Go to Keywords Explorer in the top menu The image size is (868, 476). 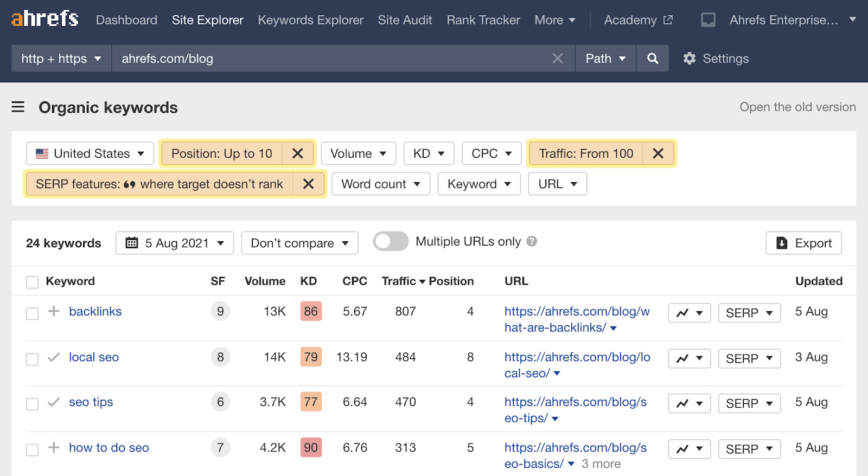(310, 20)
